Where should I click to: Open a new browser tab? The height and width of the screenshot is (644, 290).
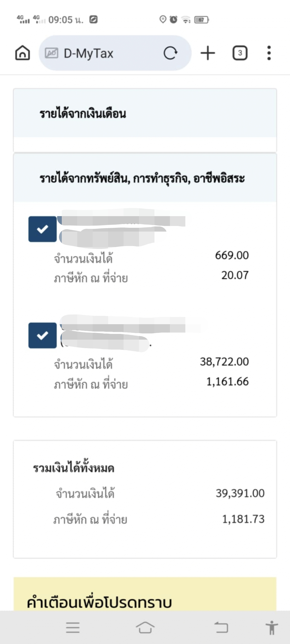click(x=208, y=53)
